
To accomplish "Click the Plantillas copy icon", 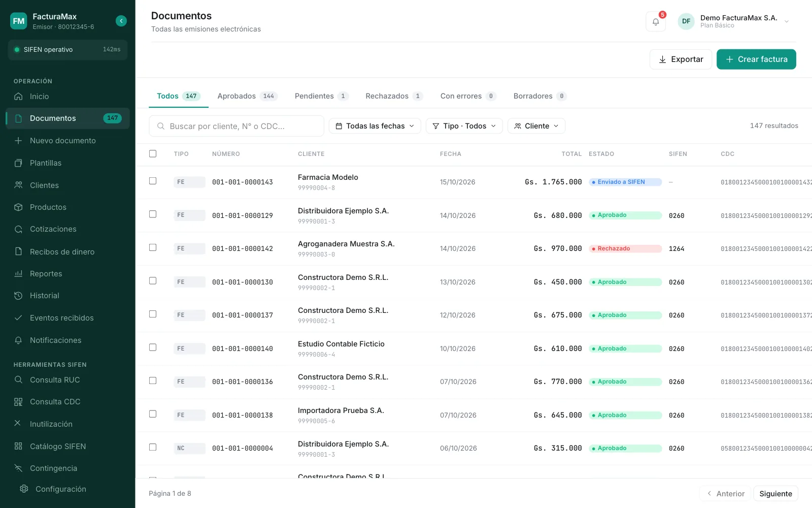I will [x=18, y=163].
